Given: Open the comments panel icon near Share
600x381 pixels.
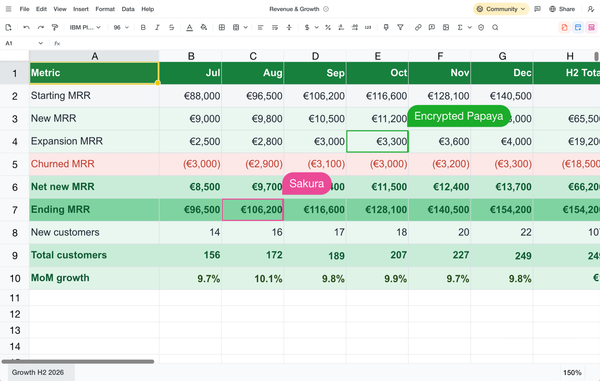Looking at the screenshot, I should point(538,9).
